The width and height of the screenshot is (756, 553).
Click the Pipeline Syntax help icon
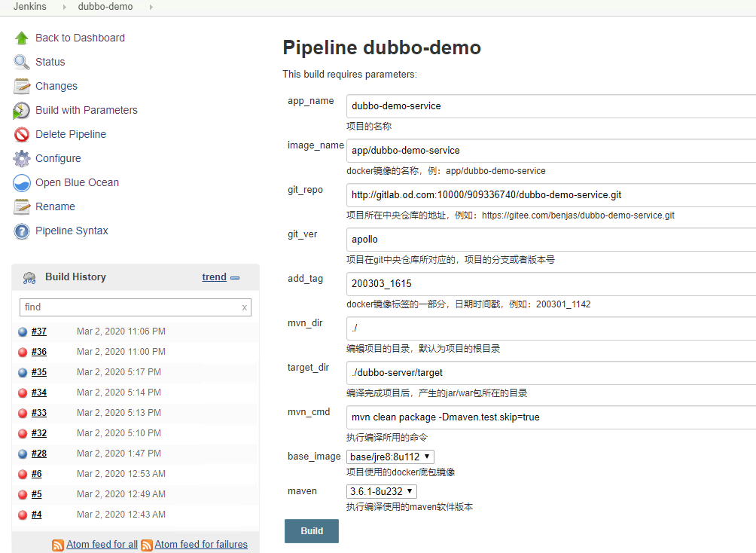click(x=22, y=231)
